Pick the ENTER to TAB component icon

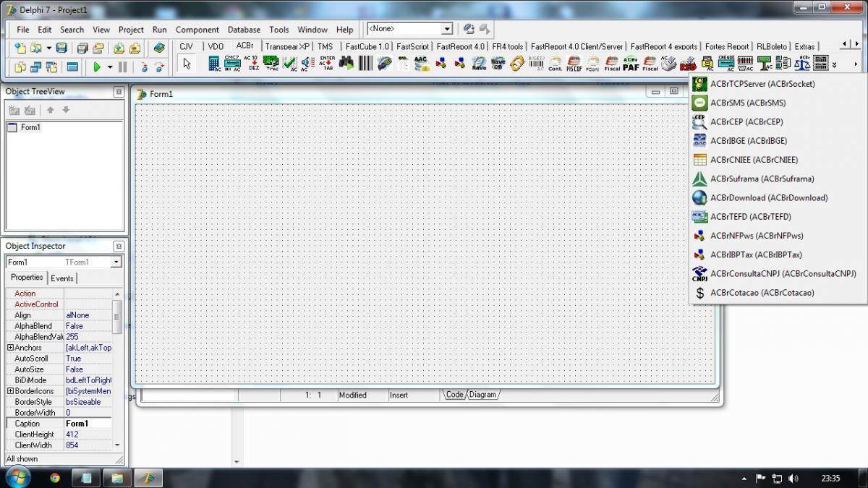tap(328, 64)
